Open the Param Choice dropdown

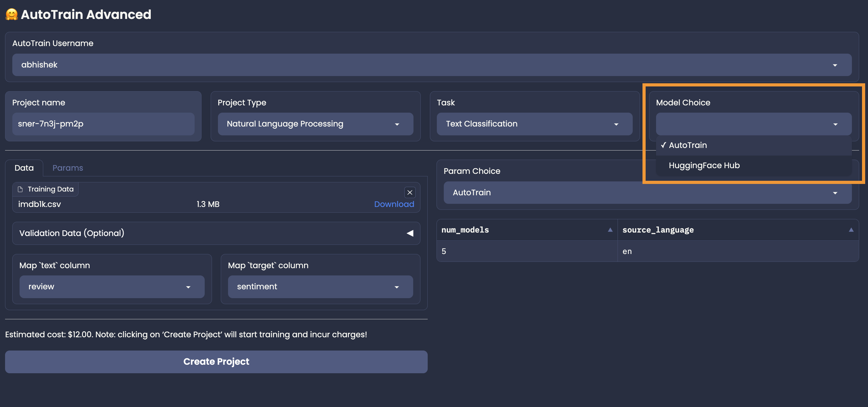tap(647, 193)
